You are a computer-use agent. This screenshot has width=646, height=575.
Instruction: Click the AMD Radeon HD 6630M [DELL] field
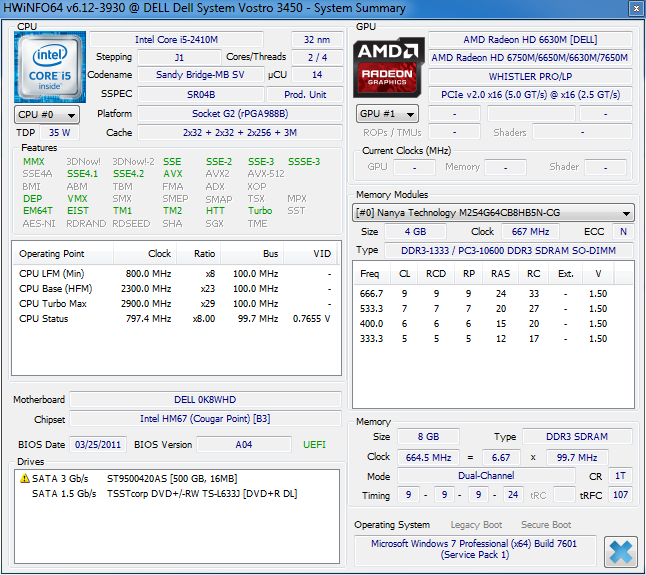coord(530,40)
